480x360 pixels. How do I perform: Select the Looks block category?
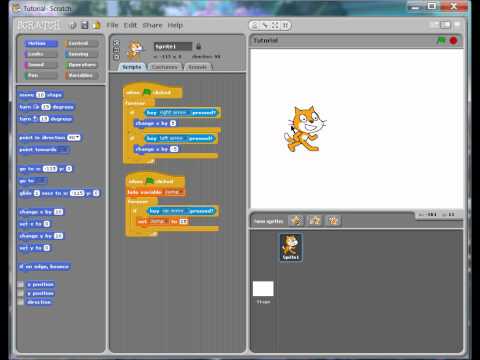[40, 54]
